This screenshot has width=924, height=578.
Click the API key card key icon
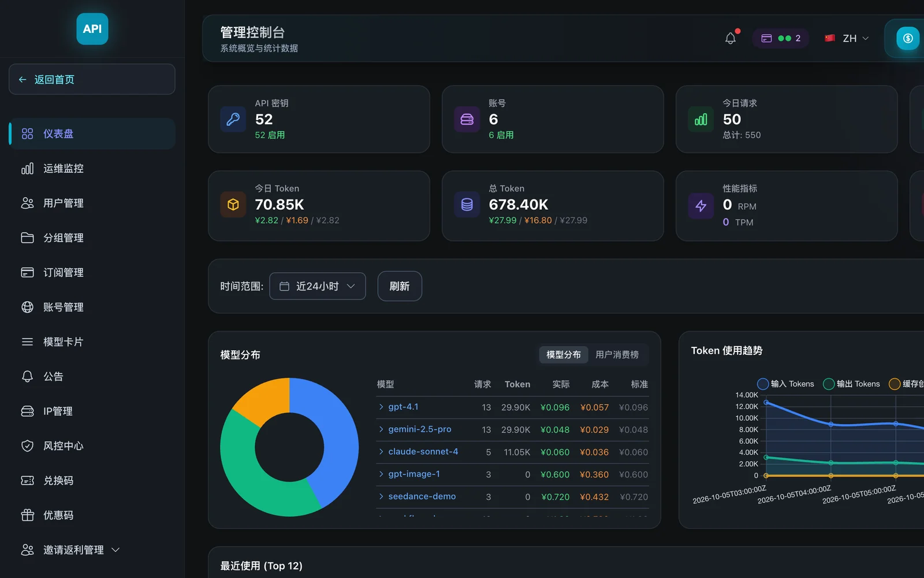[x=233, y=119]
